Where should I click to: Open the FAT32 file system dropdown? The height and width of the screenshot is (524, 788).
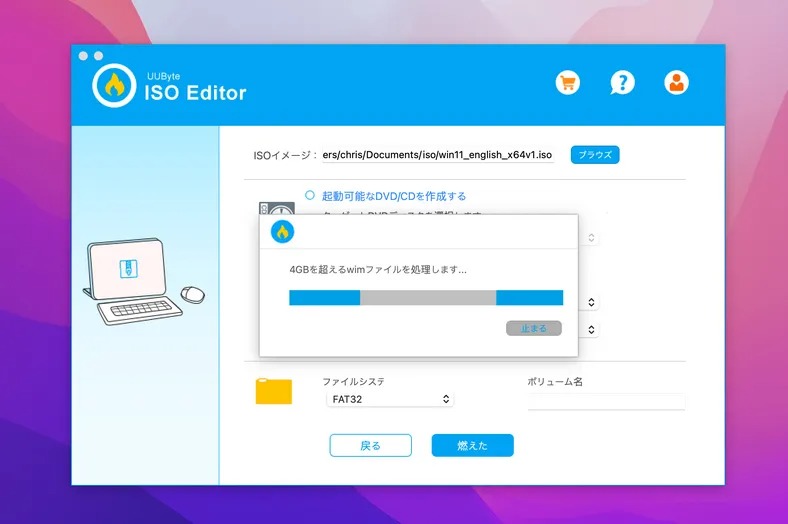point(390,399)
